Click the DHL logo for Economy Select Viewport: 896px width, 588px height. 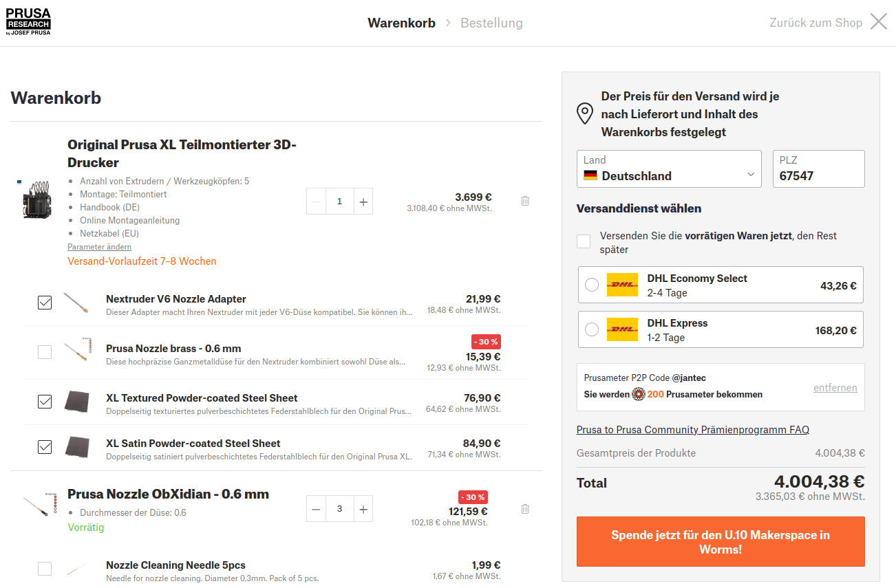[622, 285]
